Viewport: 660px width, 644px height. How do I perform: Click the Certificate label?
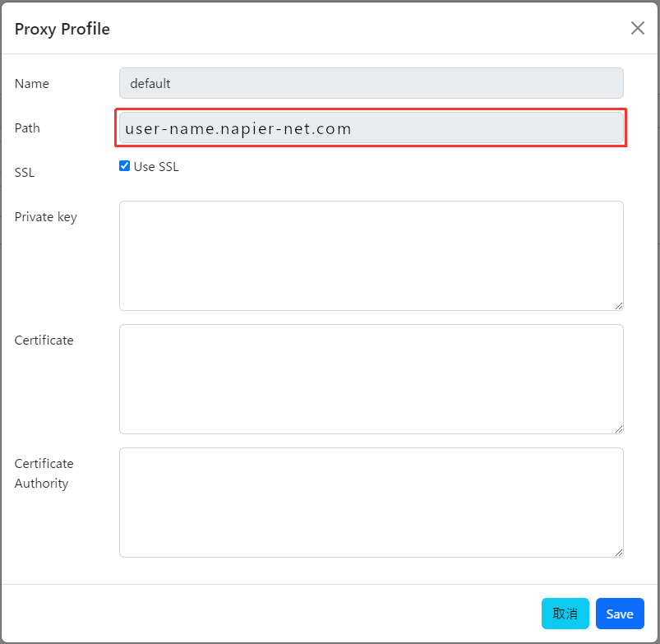pos(44,340)
